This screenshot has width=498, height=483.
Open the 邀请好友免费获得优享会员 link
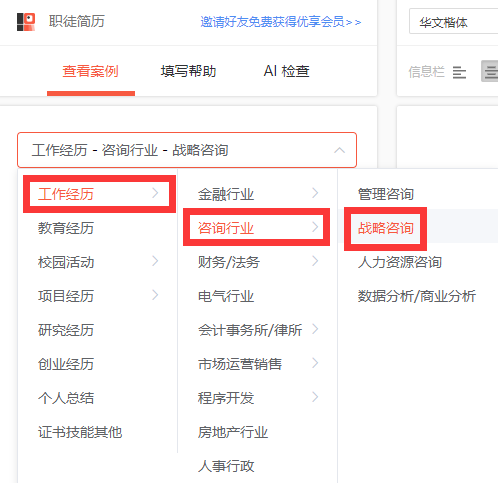281,22
